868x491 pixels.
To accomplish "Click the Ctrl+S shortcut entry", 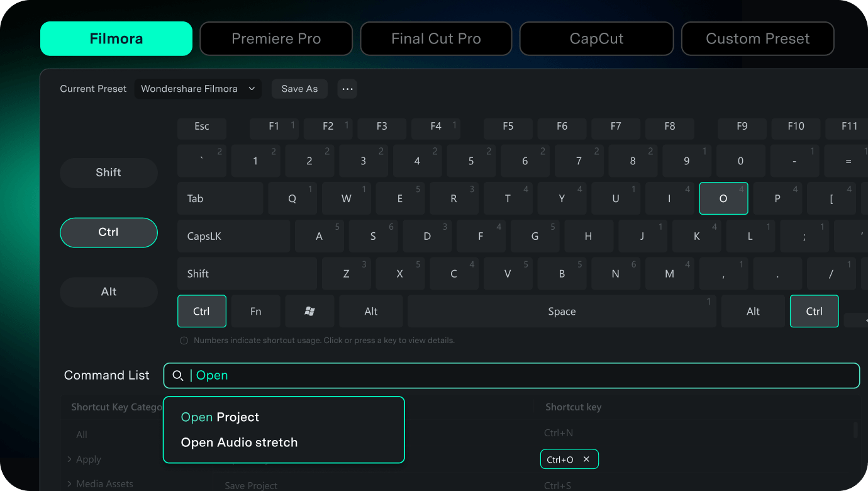I will (558, 485).
